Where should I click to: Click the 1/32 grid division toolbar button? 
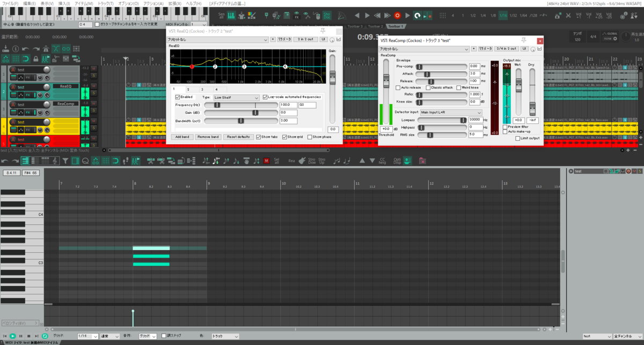pos(514,16)
